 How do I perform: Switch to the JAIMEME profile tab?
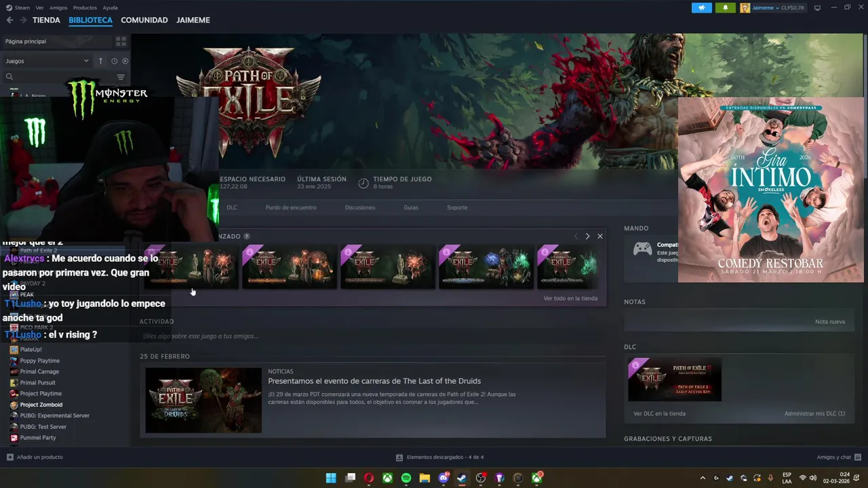tap(193, 20)
